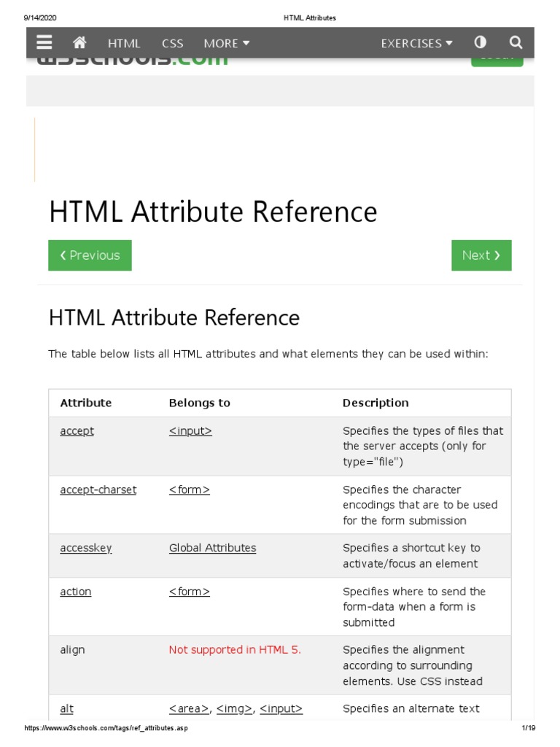Open search with the magnifier icon

pyautogui.click(x=516, y=42)
